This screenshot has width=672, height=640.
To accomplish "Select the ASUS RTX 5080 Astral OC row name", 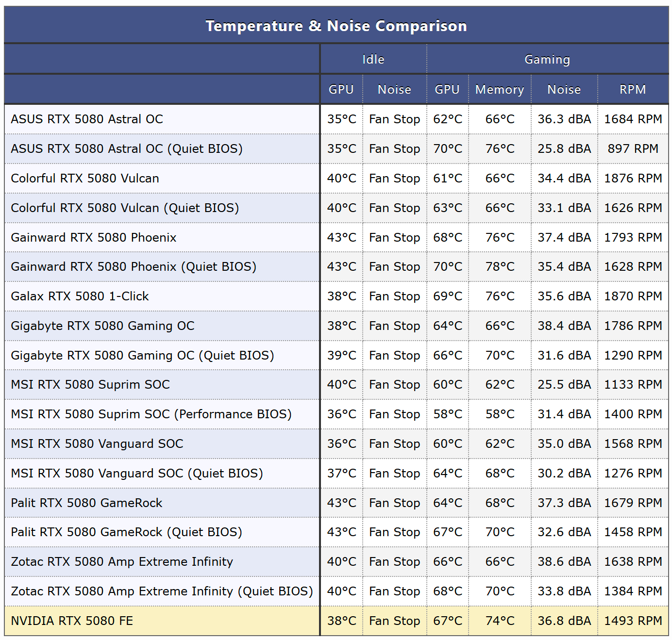I will click(87, 119).
